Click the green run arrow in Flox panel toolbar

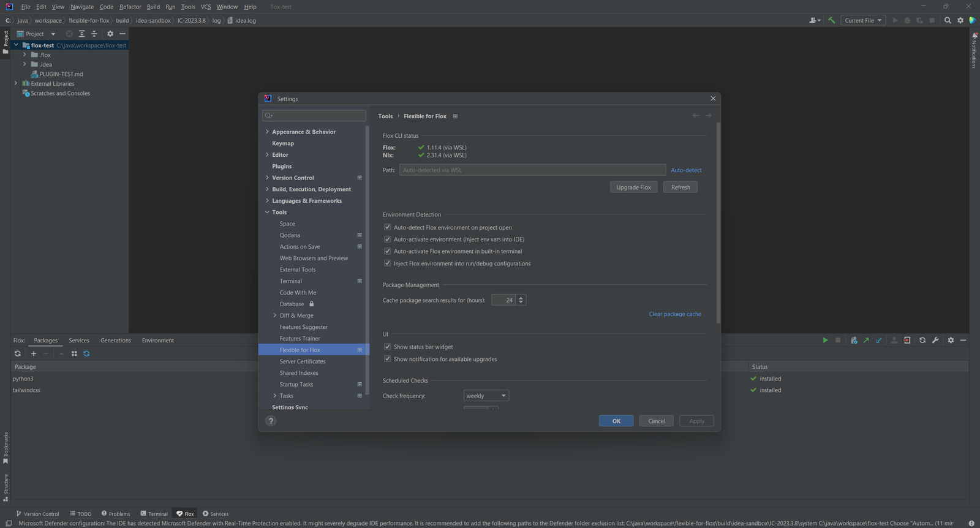click(825, 340)
